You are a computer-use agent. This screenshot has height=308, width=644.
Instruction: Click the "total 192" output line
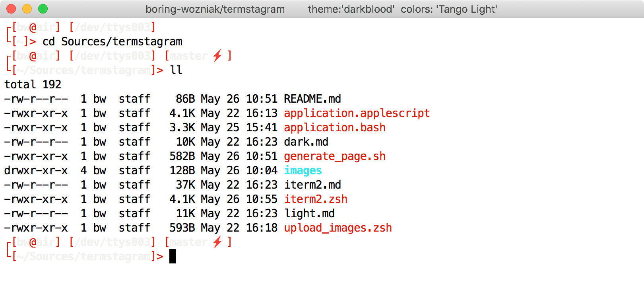click(x=33, y=84)
